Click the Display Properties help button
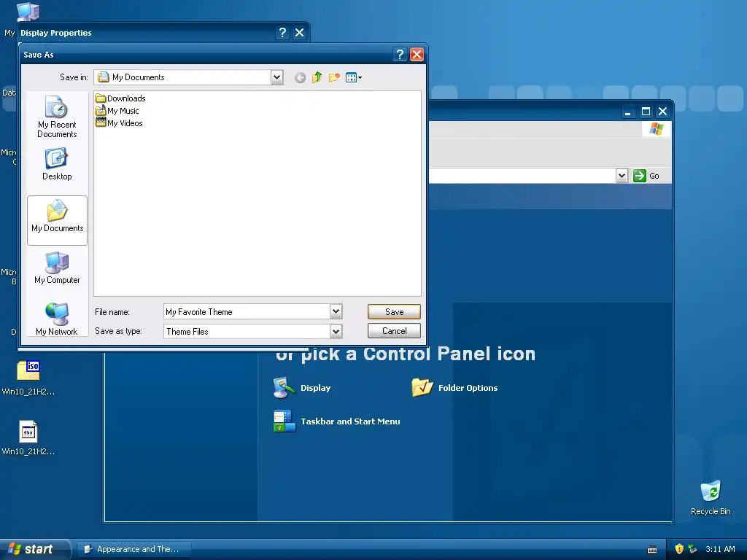Viewport: 747px width, 560px height. [282, 32]
